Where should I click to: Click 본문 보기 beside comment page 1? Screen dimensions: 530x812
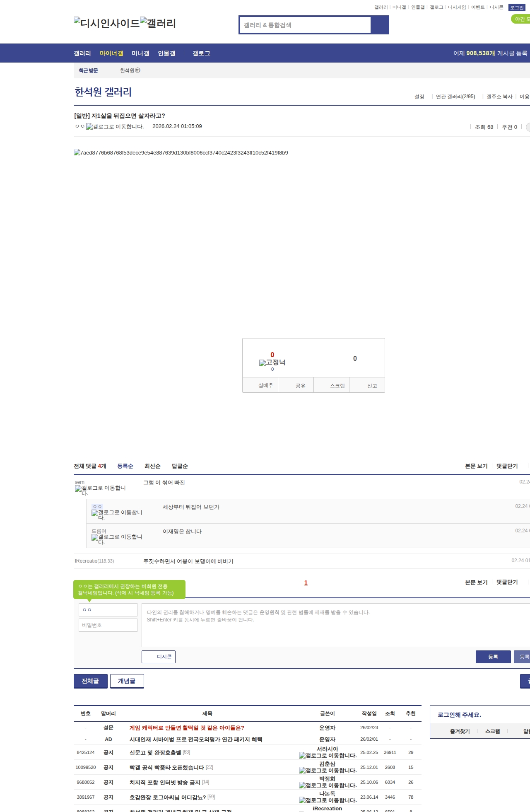[x=476, y=582]
